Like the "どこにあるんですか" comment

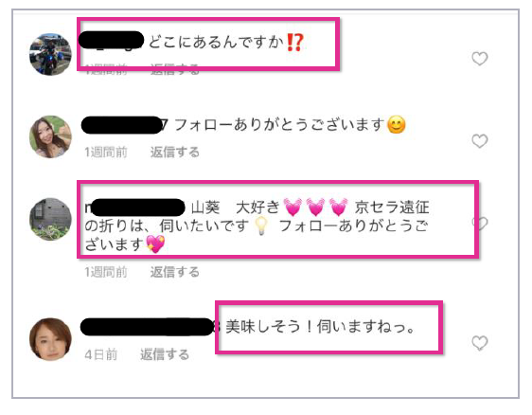[x=479, y=59]
